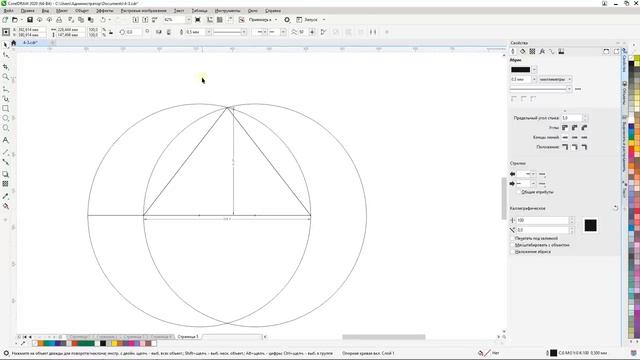Select the Pick tool in the toolbox
This screenshot has width=640, height=360.
pyautogui.click(x=6, y=44)
